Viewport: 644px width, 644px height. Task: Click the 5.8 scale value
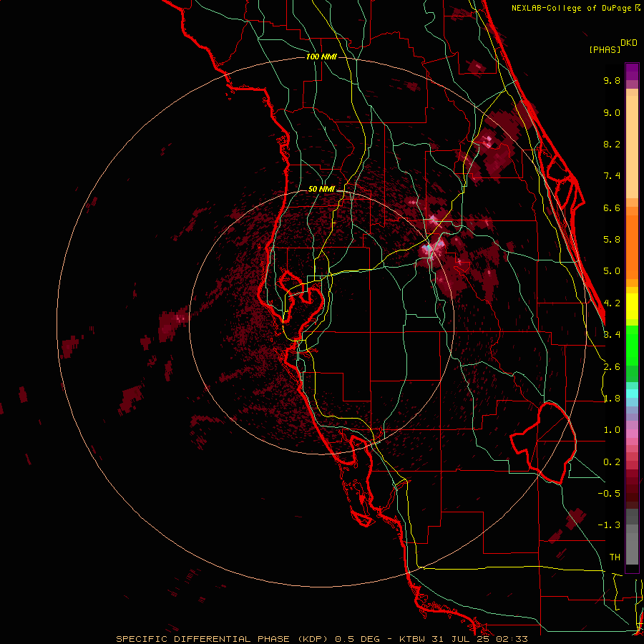click(x=612, y=240)
